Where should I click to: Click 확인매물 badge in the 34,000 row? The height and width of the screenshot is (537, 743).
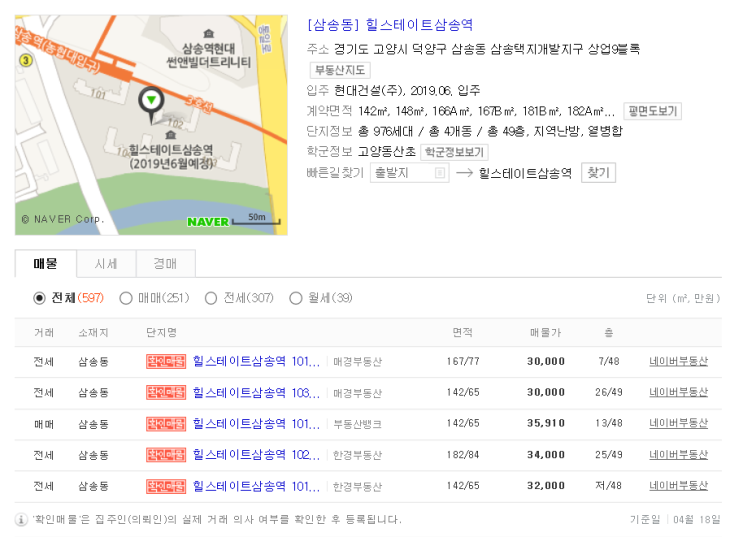[x=166, y=455]
